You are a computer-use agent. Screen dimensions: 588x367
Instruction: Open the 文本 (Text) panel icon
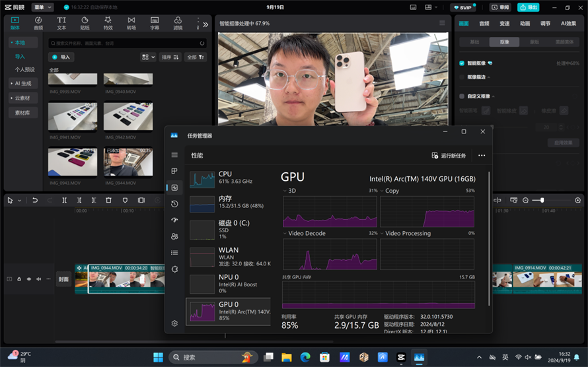pyautogui.click(x=61, y=23)
